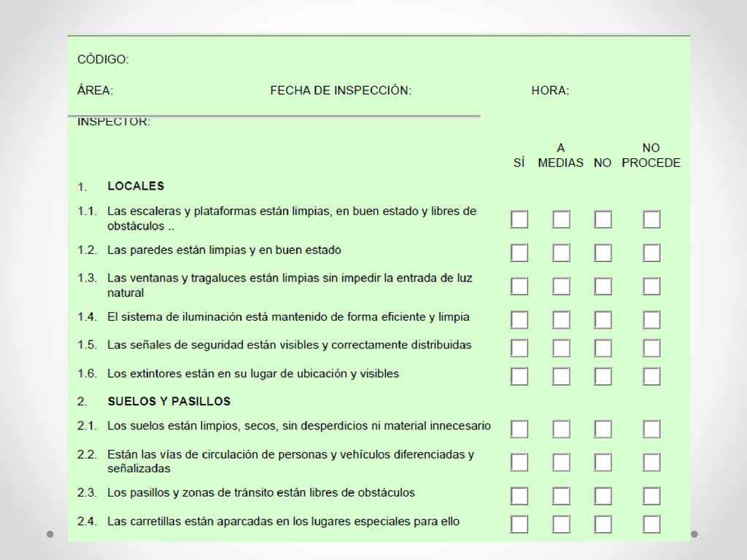The height and width of the screenshot is (560, 747).
Task: Tick NO PROCEDE for 2.1 suelos limpios
Action: pos(651,429)
